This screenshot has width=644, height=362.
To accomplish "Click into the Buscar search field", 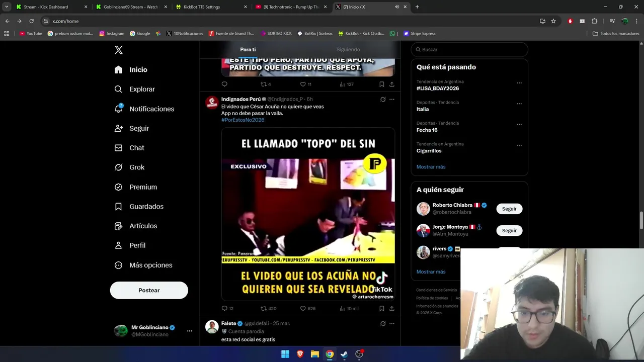I will pyautogui.click(x=469, y=49).
